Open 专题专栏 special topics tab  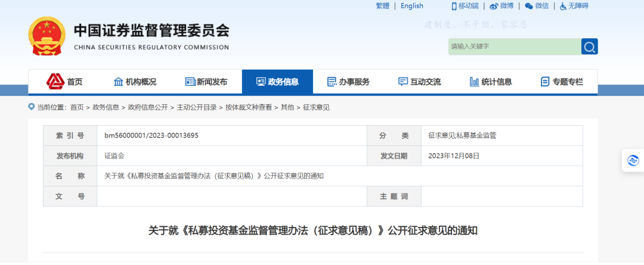[x=562, y=82]
